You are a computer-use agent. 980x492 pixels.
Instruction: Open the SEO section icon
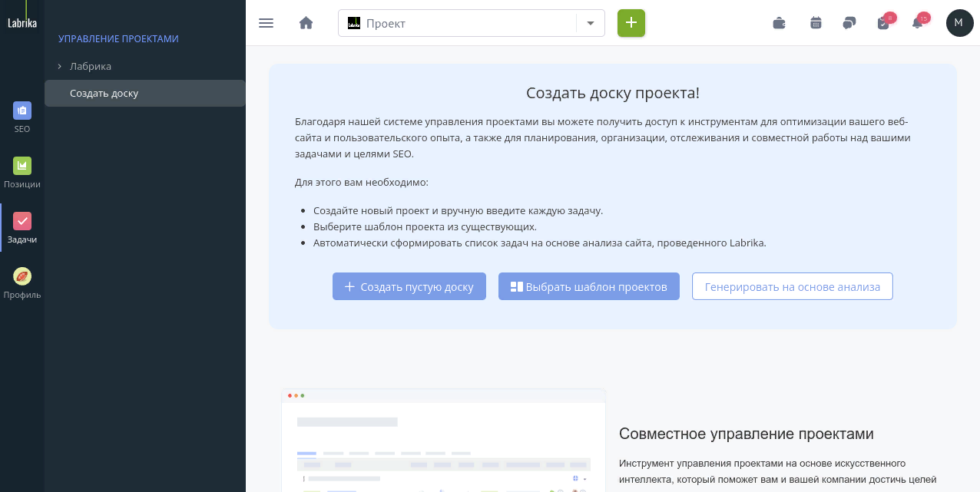pyautogui.click(x=22, y=111)
